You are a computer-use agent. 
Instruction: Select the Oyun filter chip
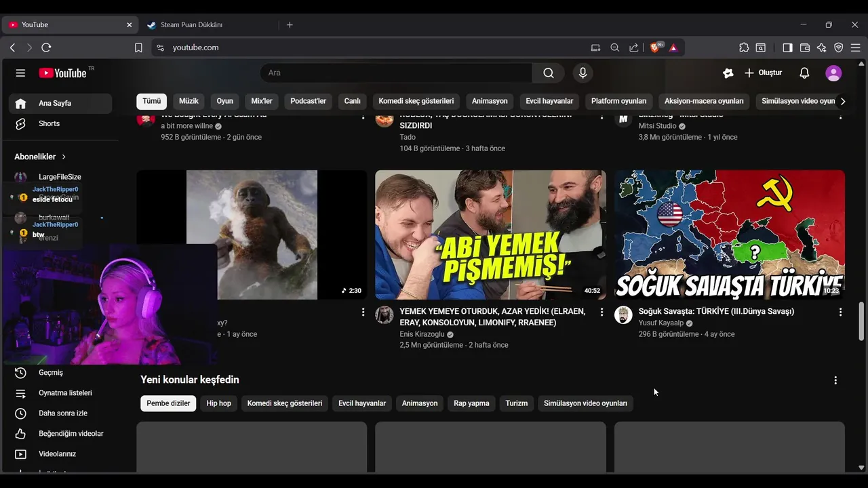(x=225, y=101)
